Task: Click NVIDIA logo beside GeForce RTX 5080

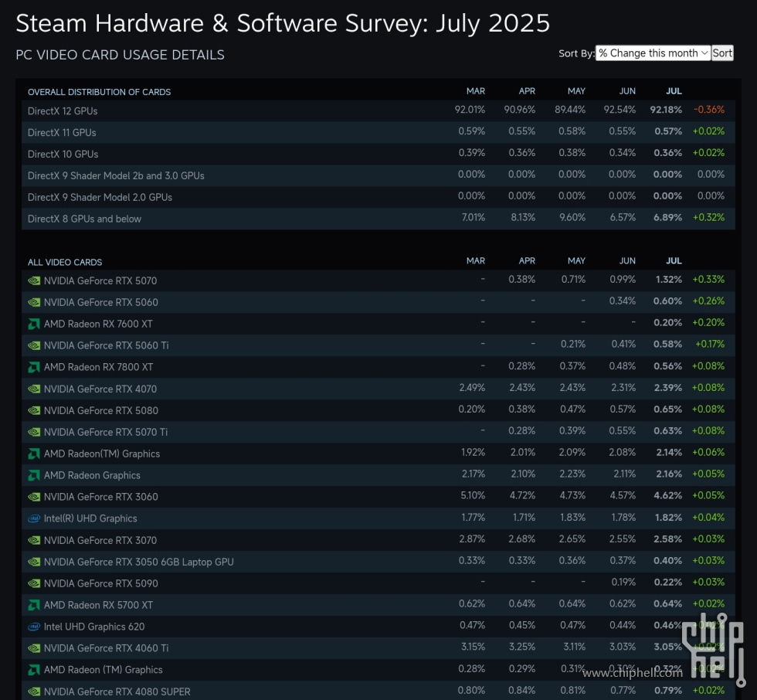Action: (x=34, y=410)
